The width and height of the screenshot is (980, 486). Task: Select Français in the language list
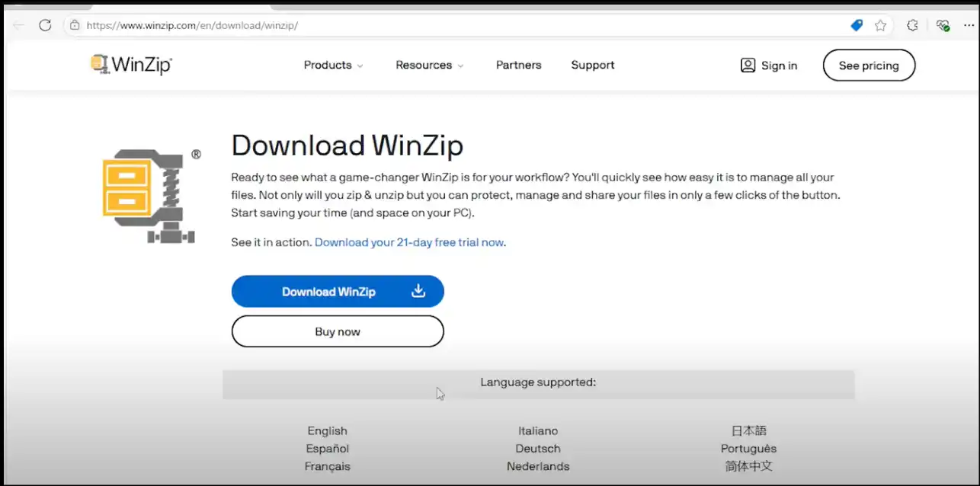coord(328,466)
